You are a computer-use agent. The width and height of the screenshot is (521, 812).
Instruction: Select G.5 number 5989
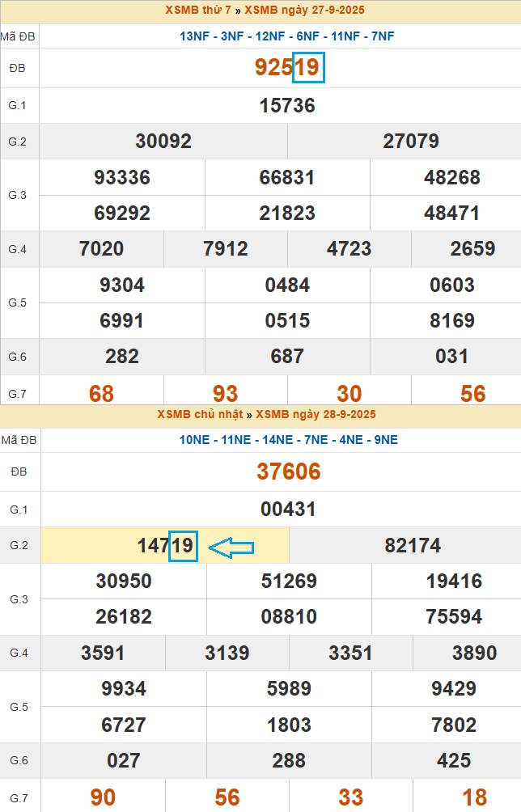point(289,689)
